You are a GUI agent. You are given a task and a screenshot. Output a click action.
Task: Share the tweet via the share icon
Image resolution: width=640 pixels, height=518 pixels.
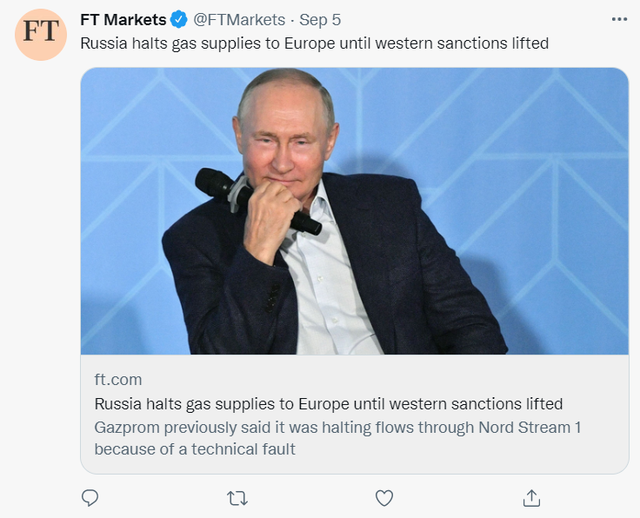point(532,497)
